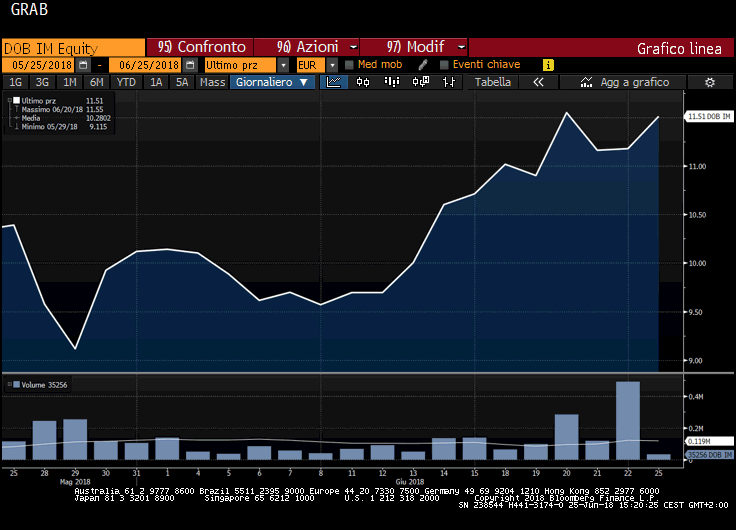
Task: Click the yellow info icon
Action: [x=548, y=65]
